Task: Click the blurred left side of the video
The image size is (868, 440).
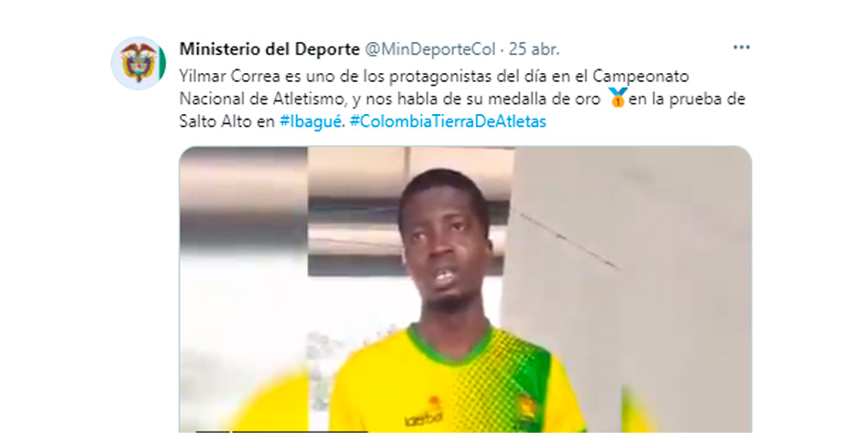Action: [244, 289]
